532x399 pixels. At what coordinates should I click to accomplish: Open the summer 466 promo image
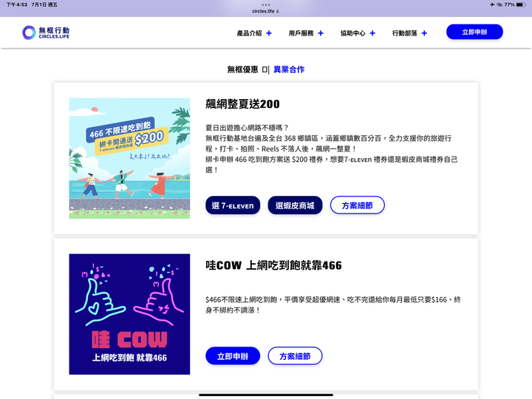[129, 158]
